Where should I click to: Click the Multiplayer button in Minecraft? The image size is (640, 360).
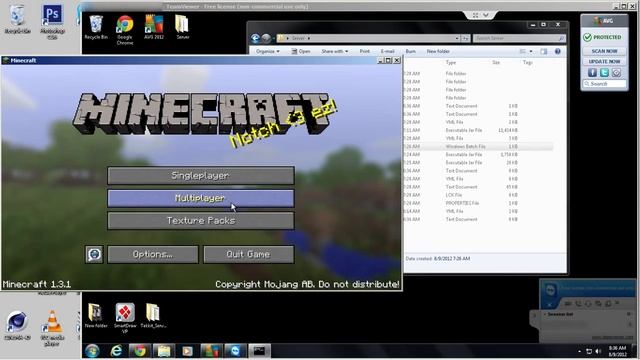(x=200, y=198)
